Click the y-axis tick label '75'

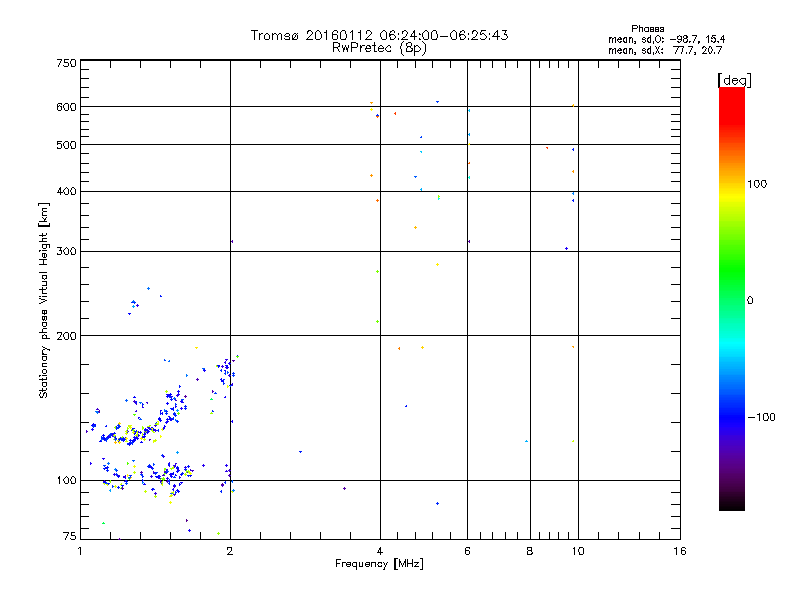pos(70,536)
